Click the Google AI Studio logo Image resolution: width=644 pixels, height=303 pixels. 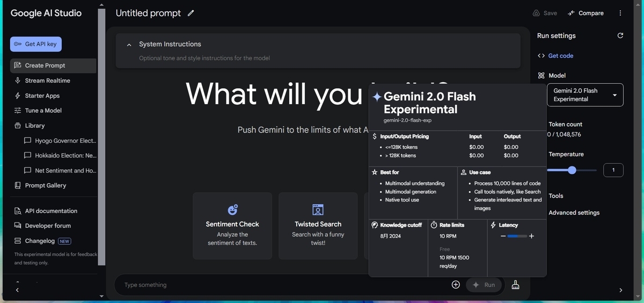46,13
